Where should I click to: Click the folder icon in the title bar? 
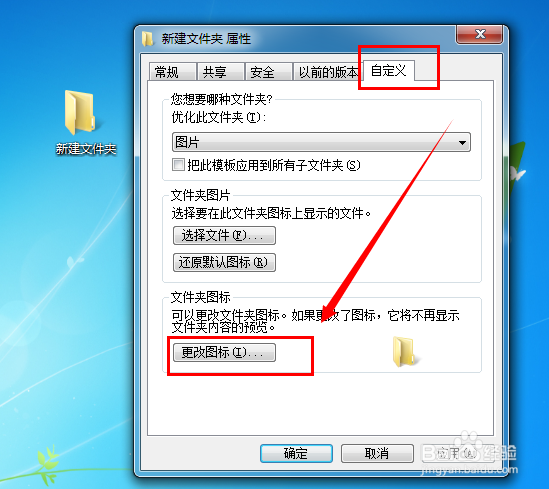click(148, 39)
